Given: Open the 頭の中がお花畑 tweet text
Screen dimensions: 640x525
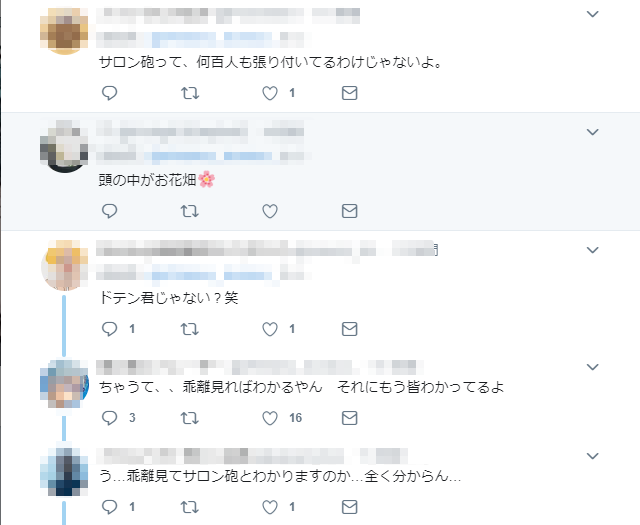Looking at the screenshot, I should pyautogui.click(x=157, y=179).
